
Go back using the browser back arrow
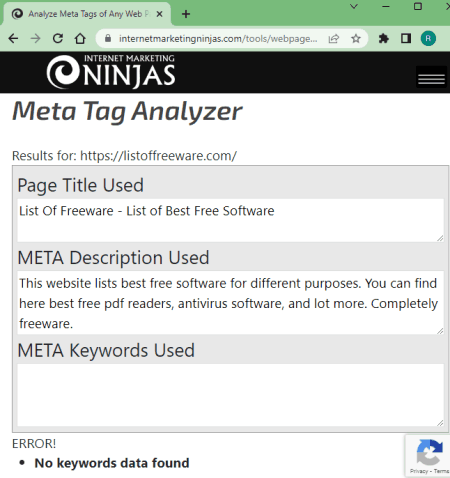(13, 39)
